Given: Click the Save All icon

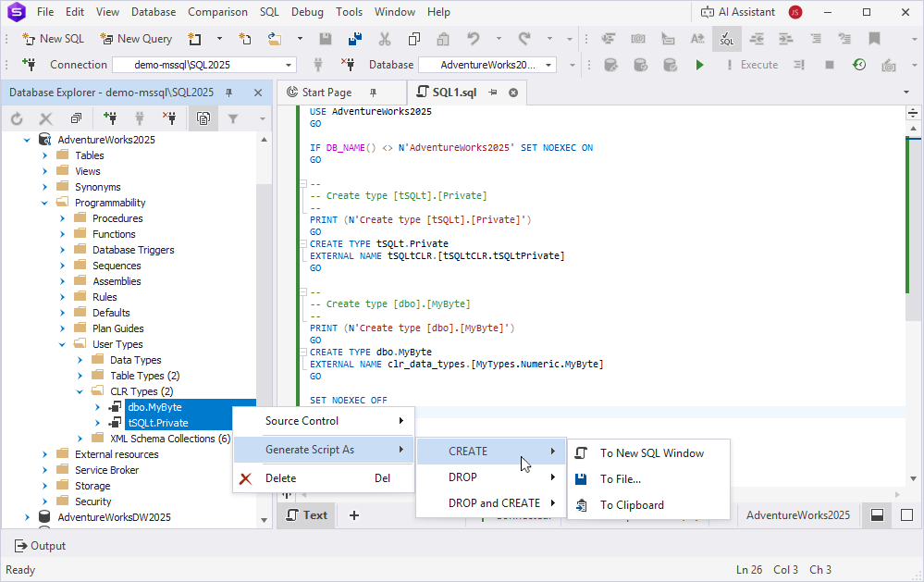Looking at the screenshot, I should point(355,39).
